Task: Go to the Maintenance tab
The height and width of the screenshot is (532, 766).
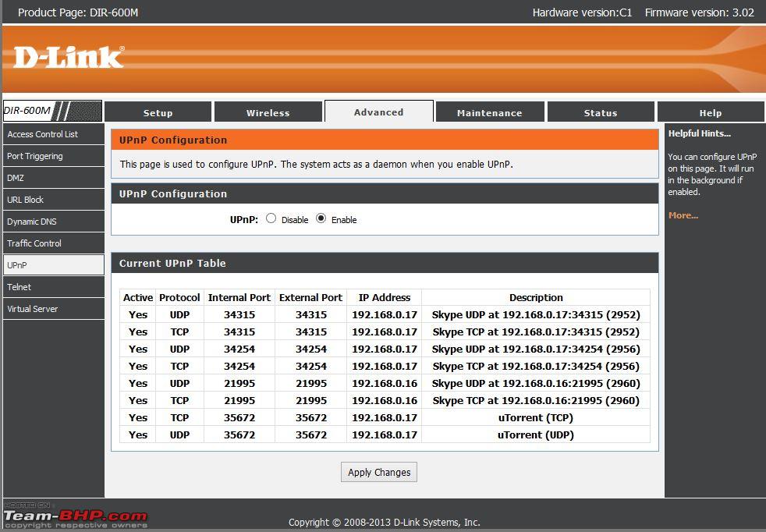Action: (490, 112)
